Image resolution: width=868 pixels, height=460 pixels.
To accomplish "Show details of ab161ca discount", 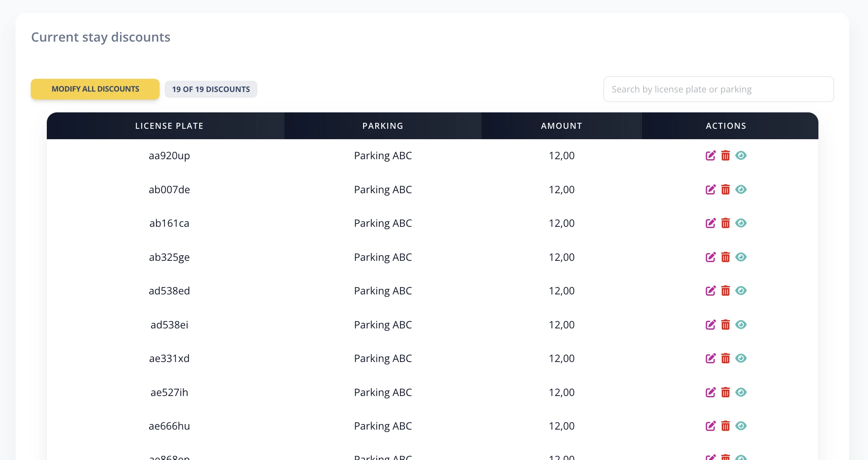I will pos(741,223).
